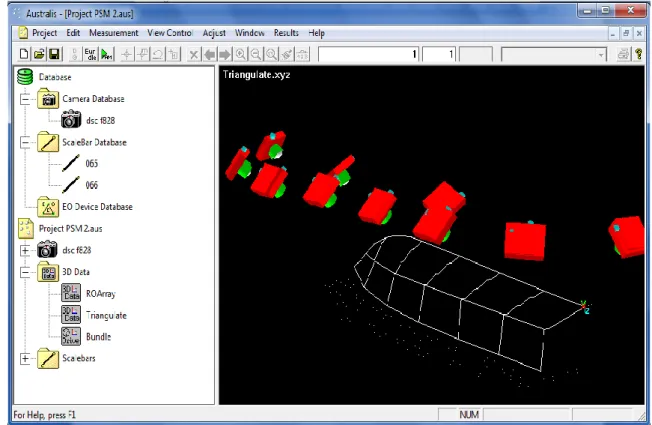Select the Database root icon in the tree

[25, 77]
